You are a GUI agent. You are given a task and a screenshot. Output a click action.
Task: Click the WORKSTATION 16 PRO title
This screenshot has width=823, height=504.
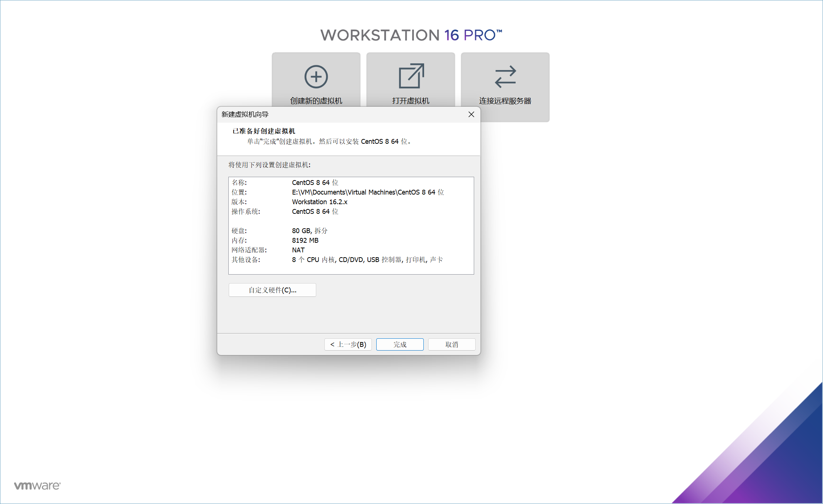tap(411, 34)
